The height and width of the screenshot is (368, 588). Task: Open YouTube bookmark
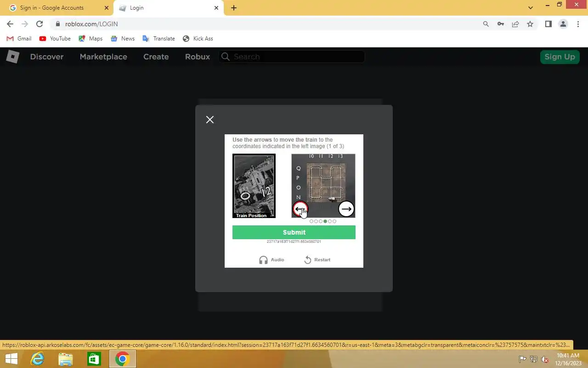point(55,39)
